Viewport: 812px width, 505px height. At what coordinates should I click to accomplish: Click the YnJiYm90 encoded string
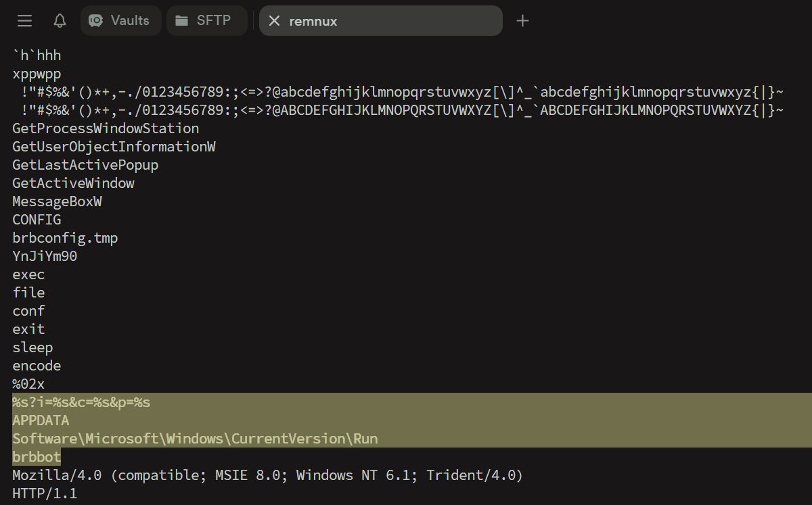45,256
